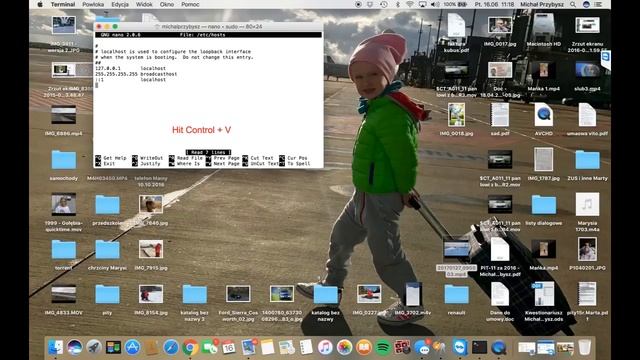Open the Powłoka menu
This screenshot has height=360, width=640.
pos(93,4)
